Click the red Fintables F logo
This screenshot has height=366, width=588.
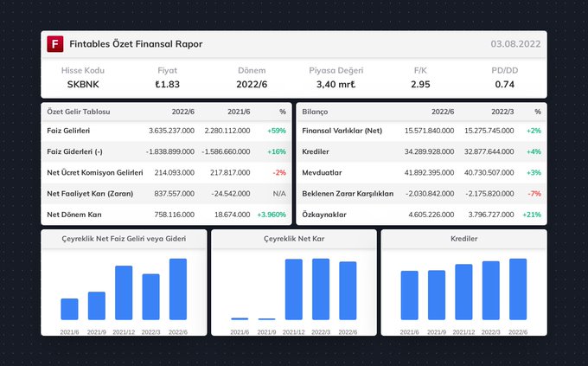(55, 44)
